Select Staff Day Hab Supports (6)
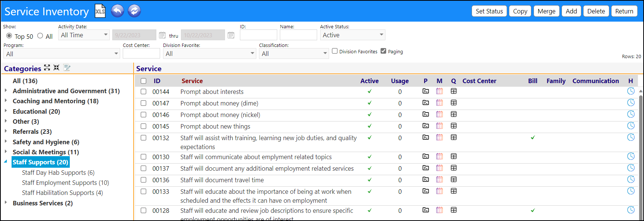Image resolution: width=644 pixels, height=221 pixels. coord(58,173)
